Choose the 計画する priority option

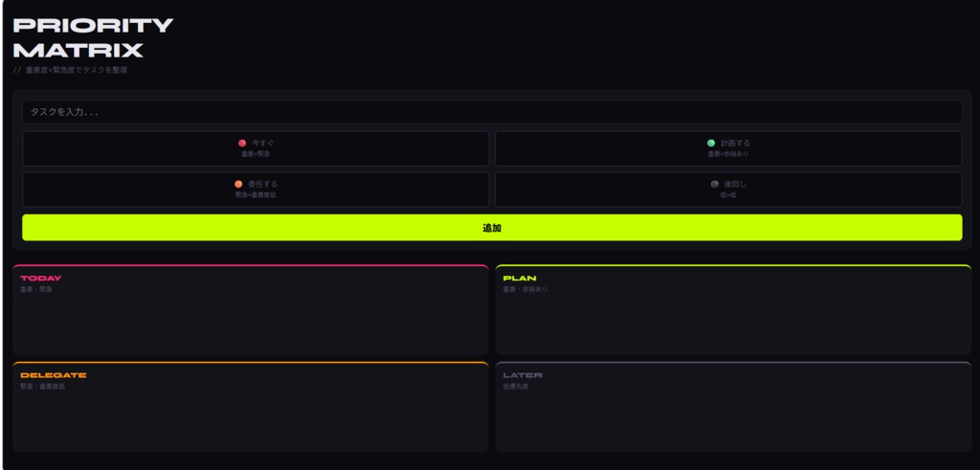(728, 148)
